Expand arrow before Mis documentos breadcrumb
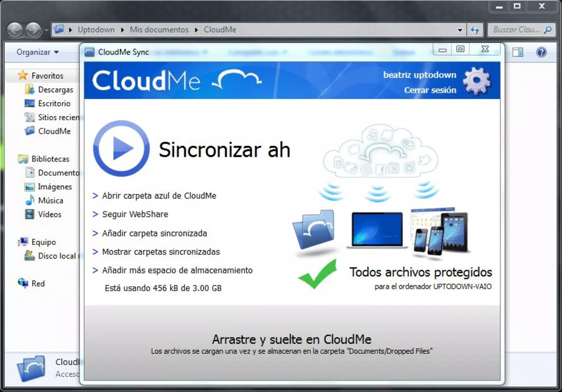The height and width of the screenshot is (392, 562). click(122, 30)
